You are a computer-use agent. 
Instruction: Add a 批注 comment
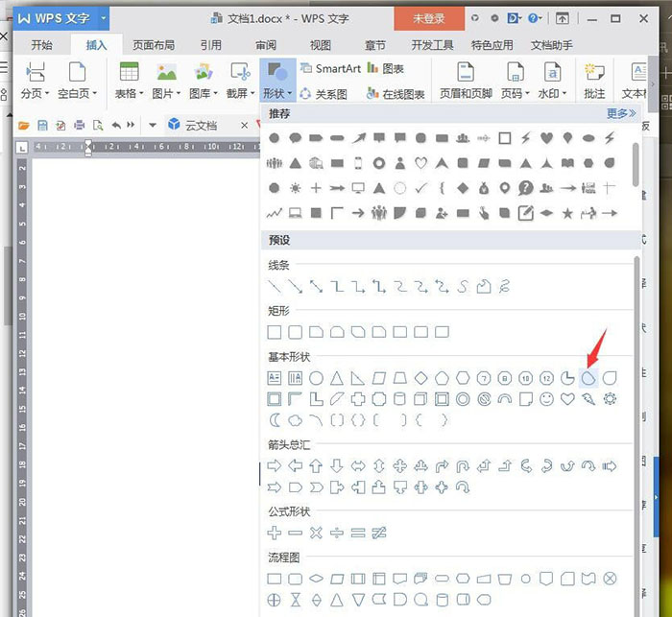coord(594,81)
